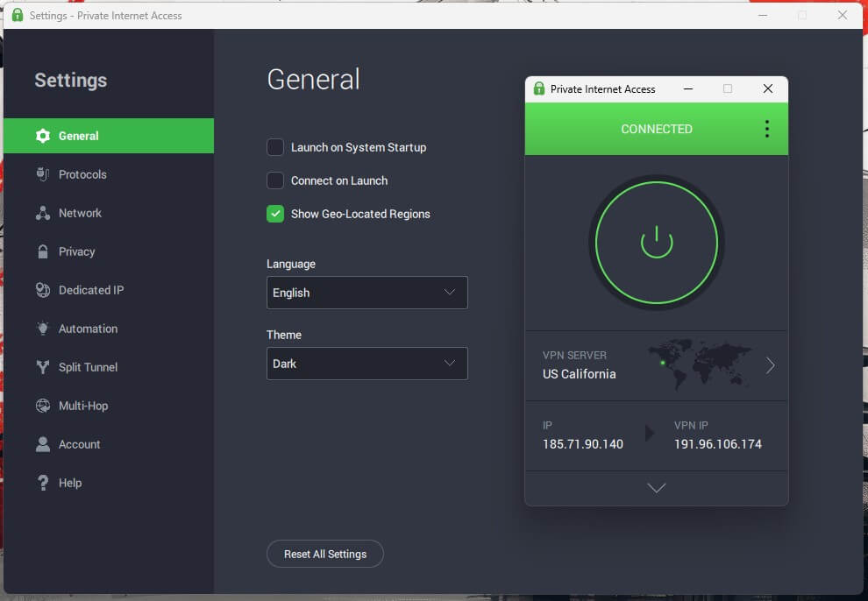
Task: Click the Privacy padlock icon
Action: (43, 251)
